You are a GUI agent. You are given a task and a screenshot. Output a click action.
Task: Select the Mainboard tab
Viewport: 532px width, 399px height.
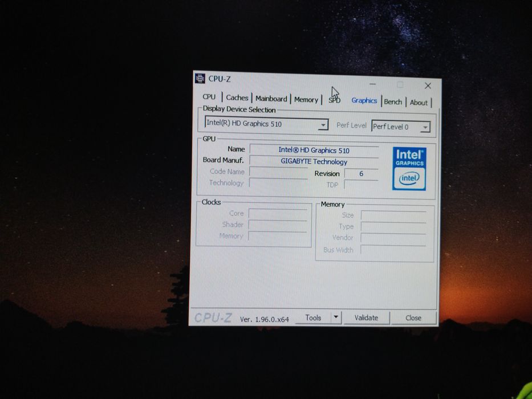coord(271,99)
